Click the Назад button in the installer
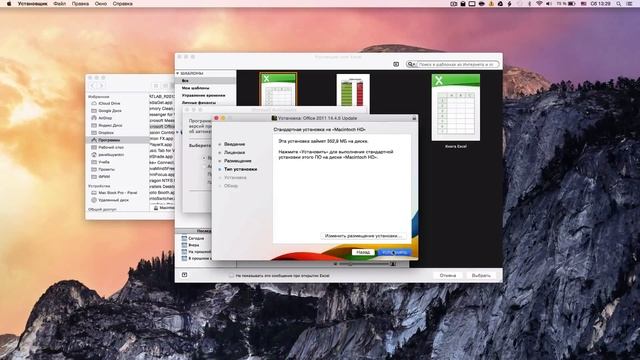 (363, 252)
